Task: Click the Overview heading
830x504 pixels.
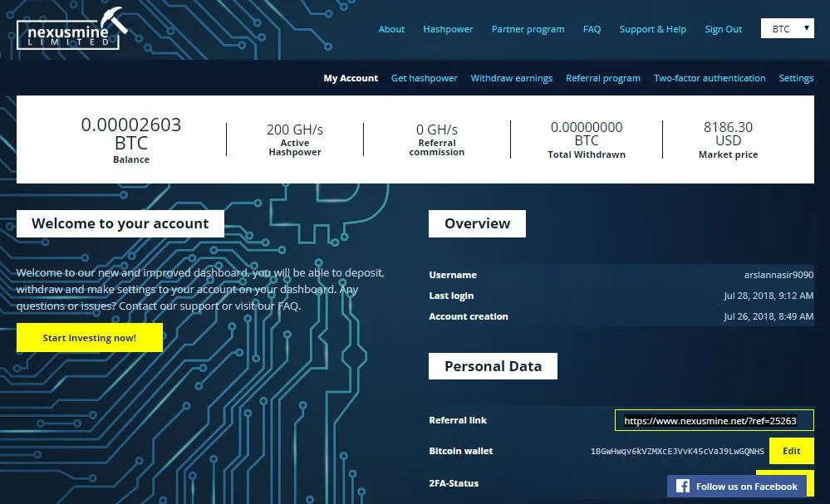Action: pos(477,223)
